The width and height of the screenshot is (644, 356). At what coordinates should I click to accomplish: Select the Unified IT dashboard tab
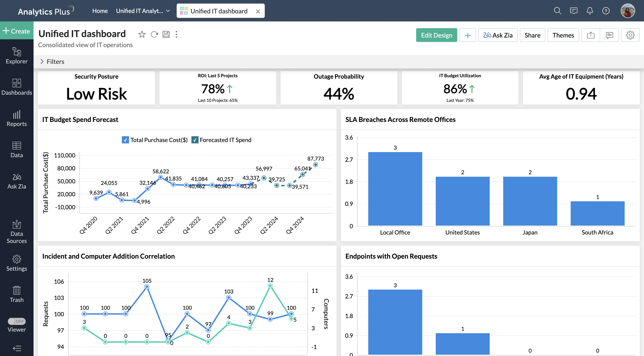coord(218,11)
